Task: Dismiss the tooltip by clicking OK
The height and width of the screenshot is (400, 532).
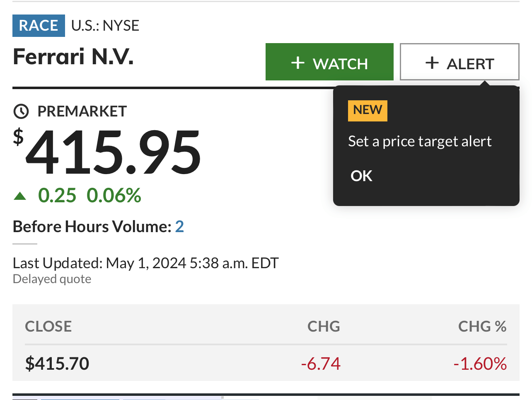Action: tap(361, 176)
